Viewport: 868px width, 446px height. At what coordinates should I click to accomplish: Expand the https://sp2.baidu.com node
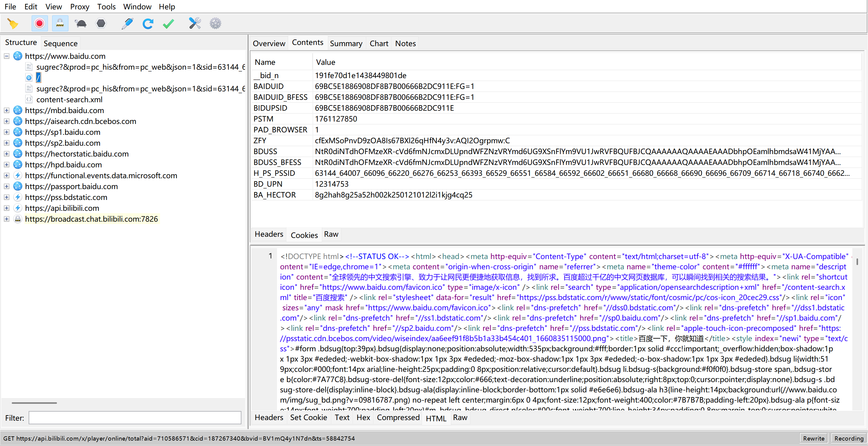click(6, 143)
